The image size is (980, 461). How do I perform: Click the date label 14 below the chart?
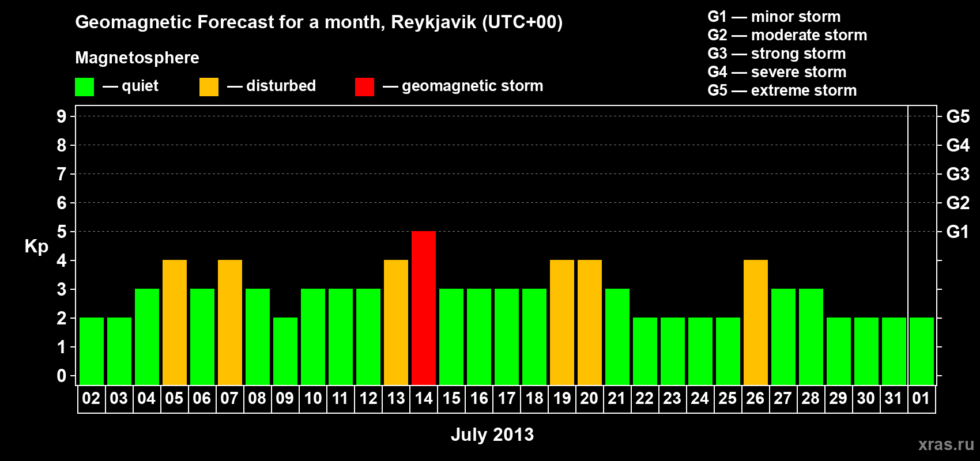point(424,399)
